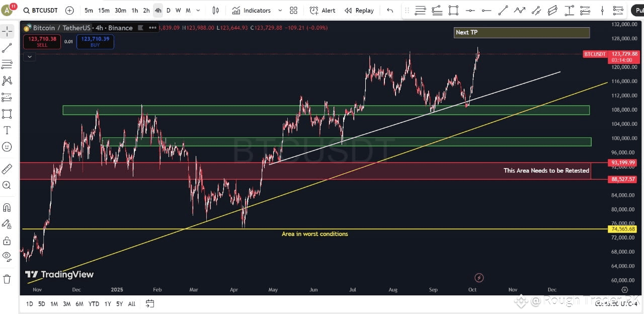Click the trash icon to remove drawings
Viewport: 644px width, 314px height.
[x=7, y=279]
